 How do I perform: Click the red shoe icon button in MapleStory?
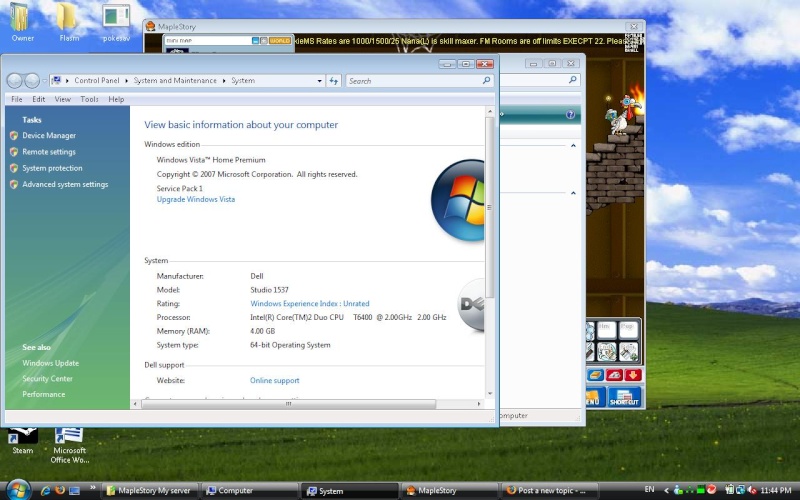coord(614,375)
